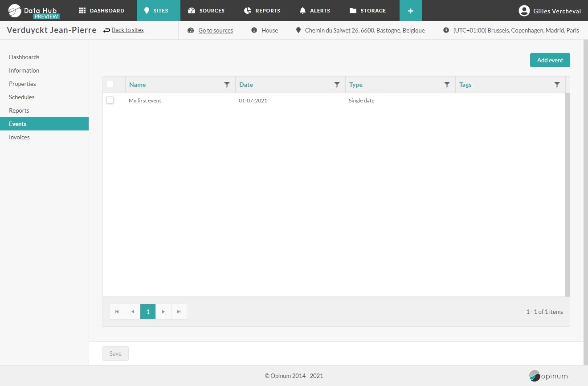This screenshot has width=588, height=386.
Task: Open Invoices in the sidebar
Action: pyautogui.click(x=19, y=137)
